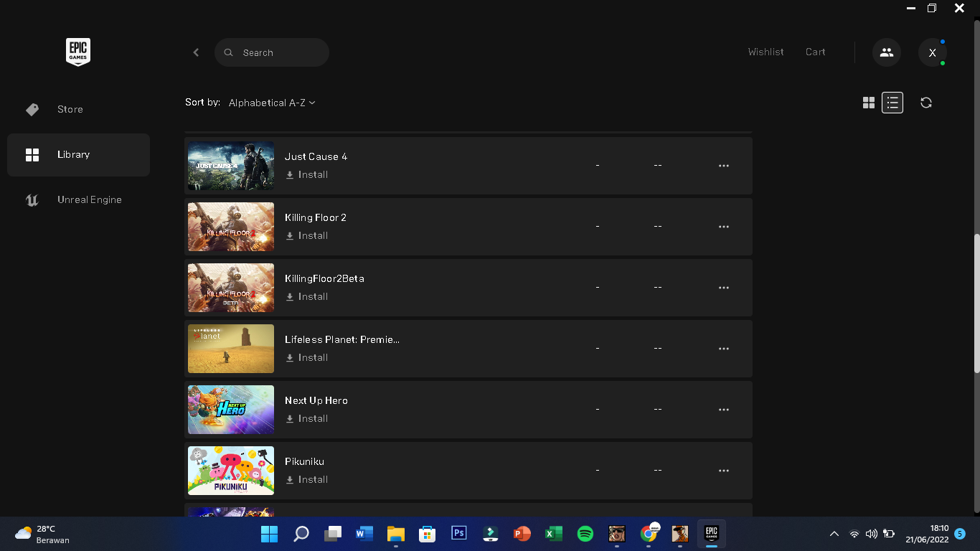Select the Just Cause 4 title text
The height and width of the screenshot is (551, 980).
pyautogui.click(x=316, y=156)
